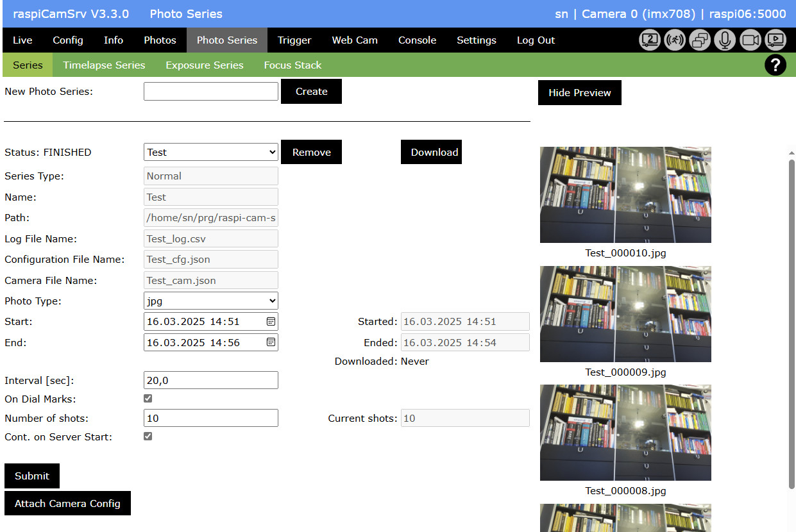796x532 pixels.
Task: Expand the series selection dropdown showing Test
Action: 210,152
